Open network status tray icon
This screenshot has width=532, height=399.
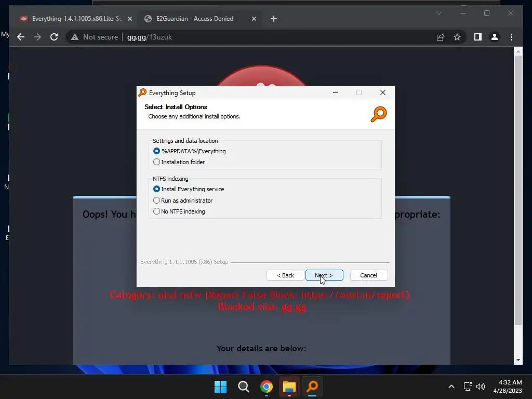coord(468,387)
